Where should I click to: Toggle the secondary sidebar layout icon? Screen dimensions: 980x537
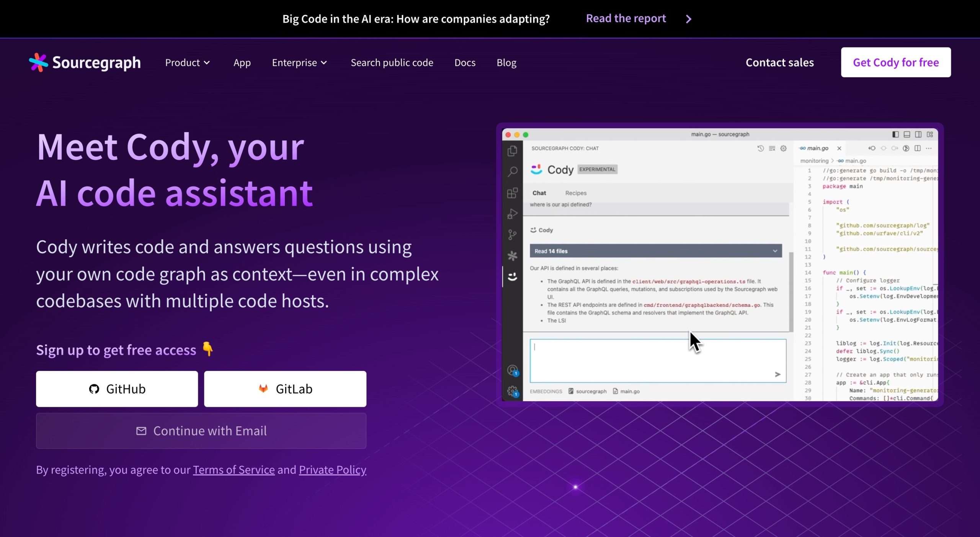pos(918,134)
